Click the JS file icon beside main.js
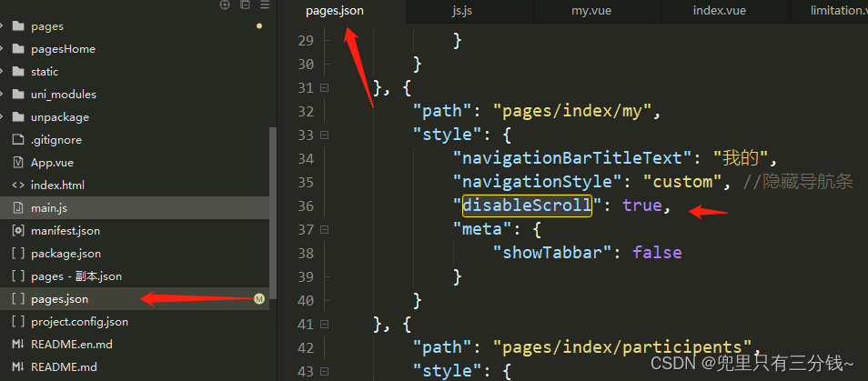868x381 pixels. (x=18, y=208)
